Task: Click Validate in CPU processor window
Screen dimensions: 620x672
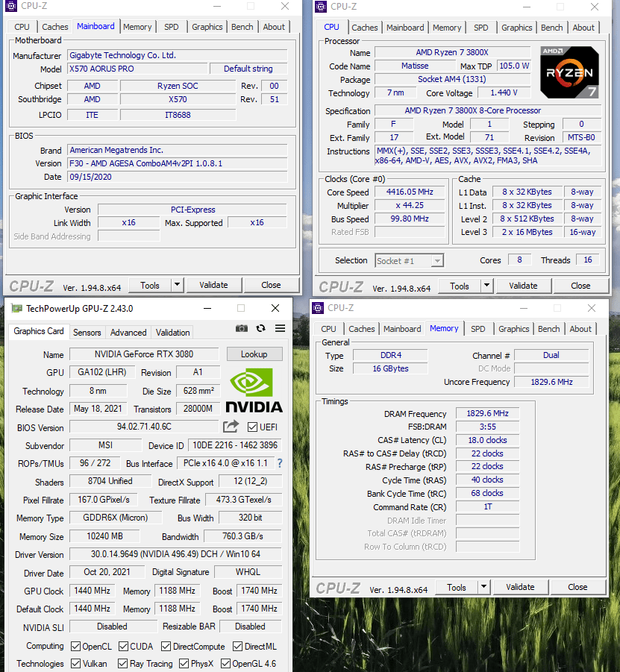Action: (x=523, y=286)
